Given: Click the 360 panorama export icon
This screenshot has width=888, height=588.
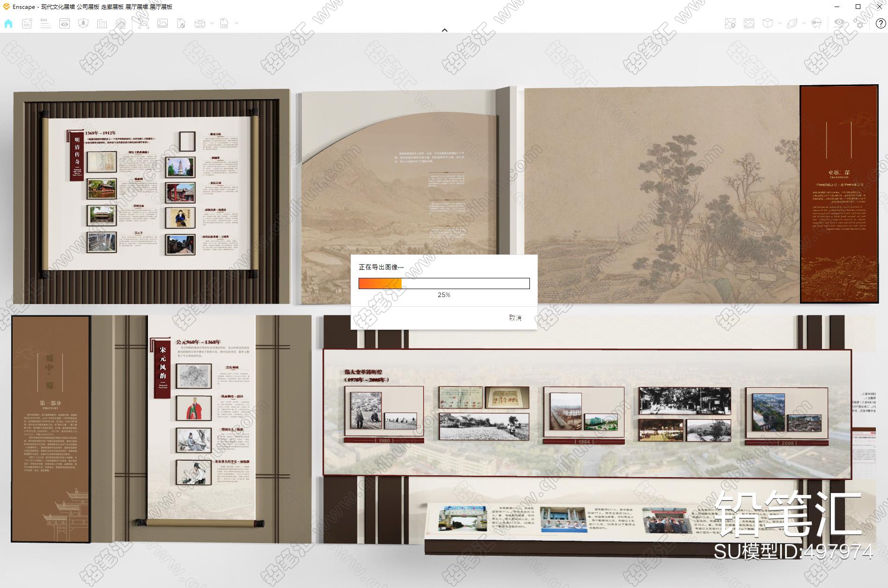Looking at the screenshot, I should (200, 23).
